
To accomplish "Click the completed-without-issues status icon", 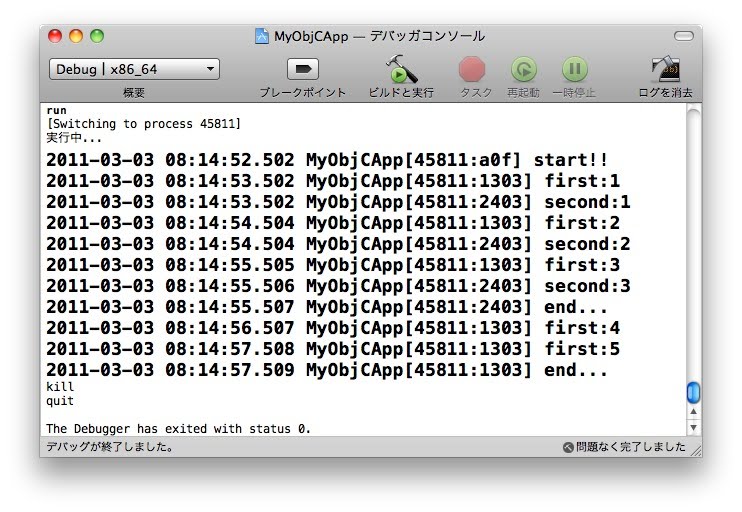I will 568,447.
